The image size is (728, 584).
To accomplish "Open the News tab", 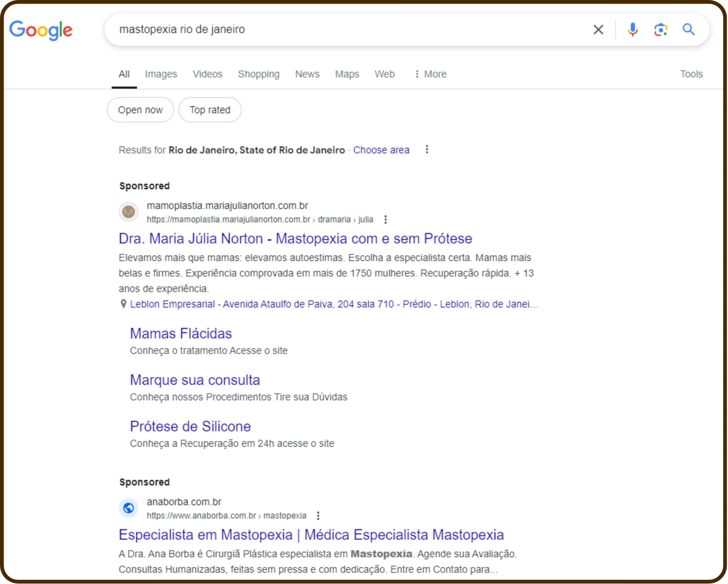I will [x=307, y=74].
